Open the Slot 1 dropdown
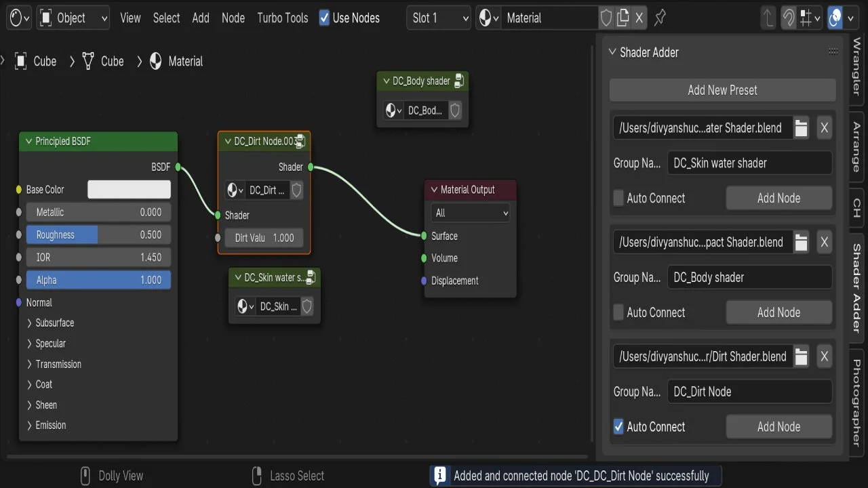This screenshot has width=868, height=488. click(x=439, y=18)
